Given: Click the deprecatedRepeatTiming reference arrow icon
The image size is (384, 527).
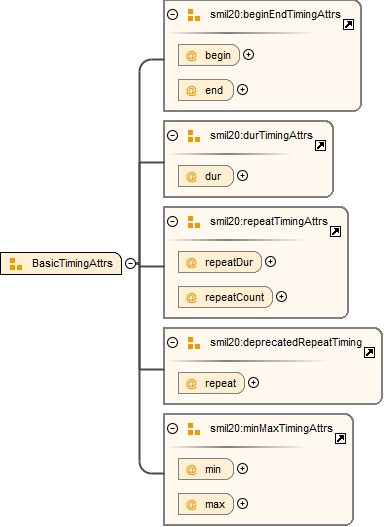Looking at the screenshot, I should click(x=370, y=353).
